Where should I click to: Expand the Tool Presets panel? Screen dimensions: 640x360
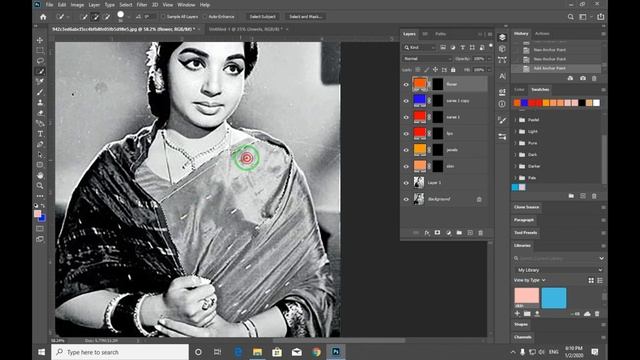point(526,233)
